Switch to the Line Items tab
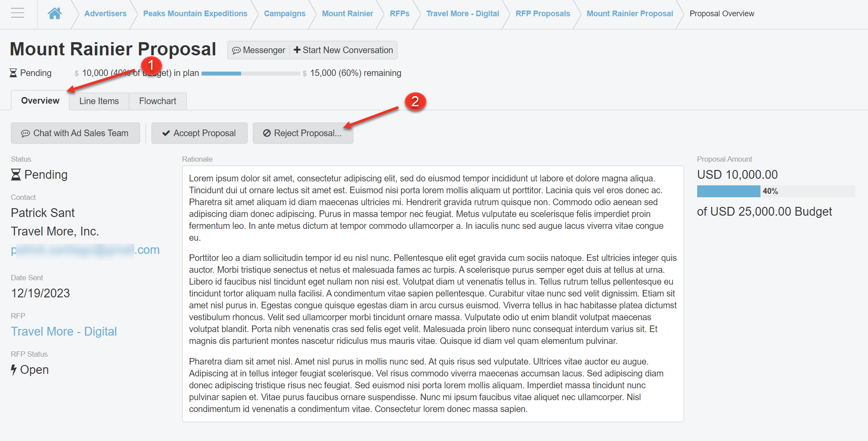Viewport: 868px width, 441px height. pyautogui.click(x=99, y=101)
